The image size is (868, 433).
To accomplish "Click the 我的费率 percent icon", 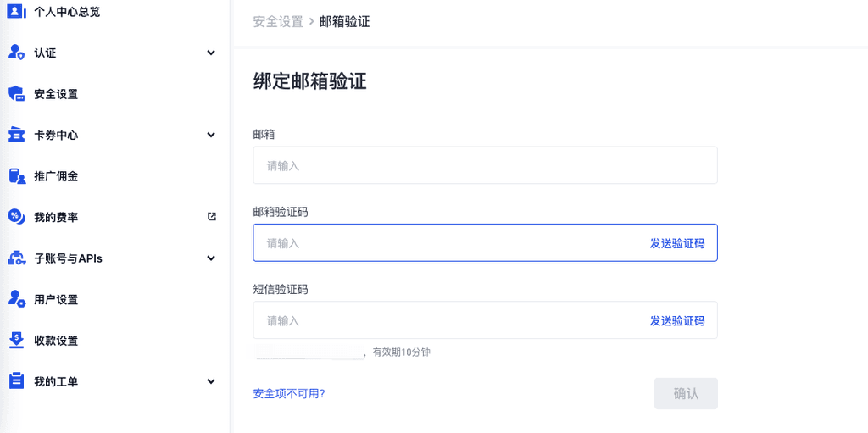I will [x=16, y=217].
